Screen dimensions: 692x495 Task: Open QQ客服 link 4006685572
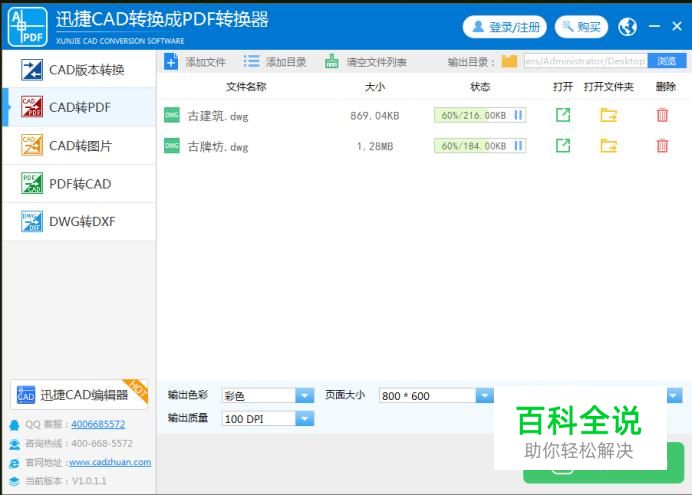tap(98, 424)
